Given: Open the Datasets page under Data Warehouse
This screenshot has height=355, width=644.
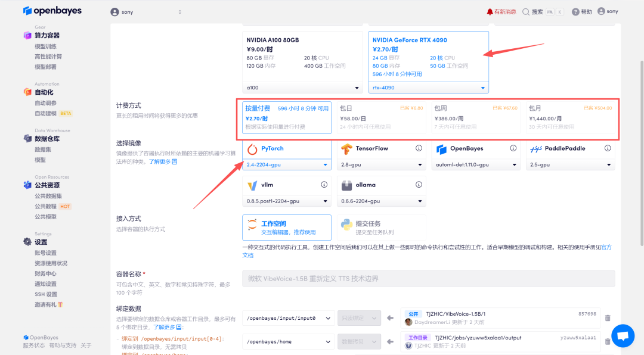Looking at the screenshot, I should tap(43, 150).
